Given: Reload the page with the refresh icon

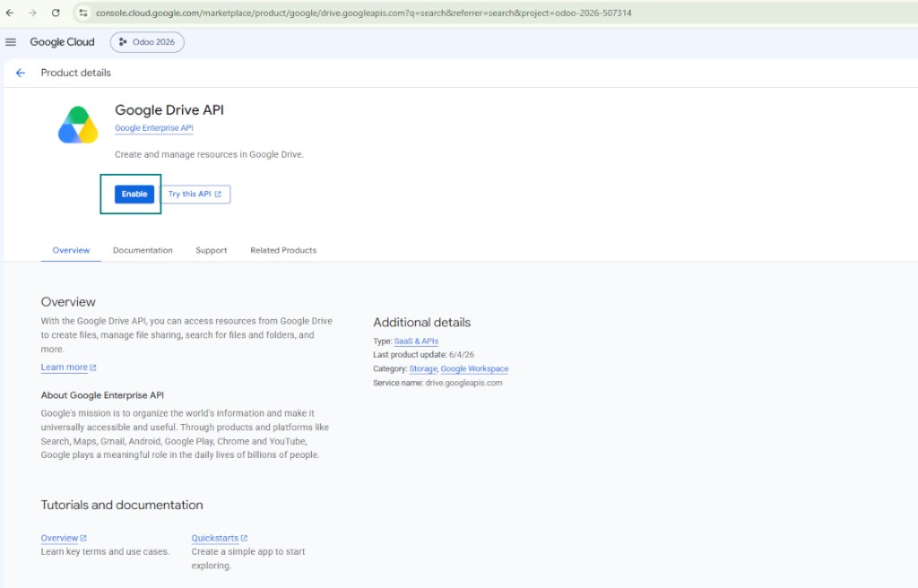Looking at the screenshot, I should pos(56,13).
